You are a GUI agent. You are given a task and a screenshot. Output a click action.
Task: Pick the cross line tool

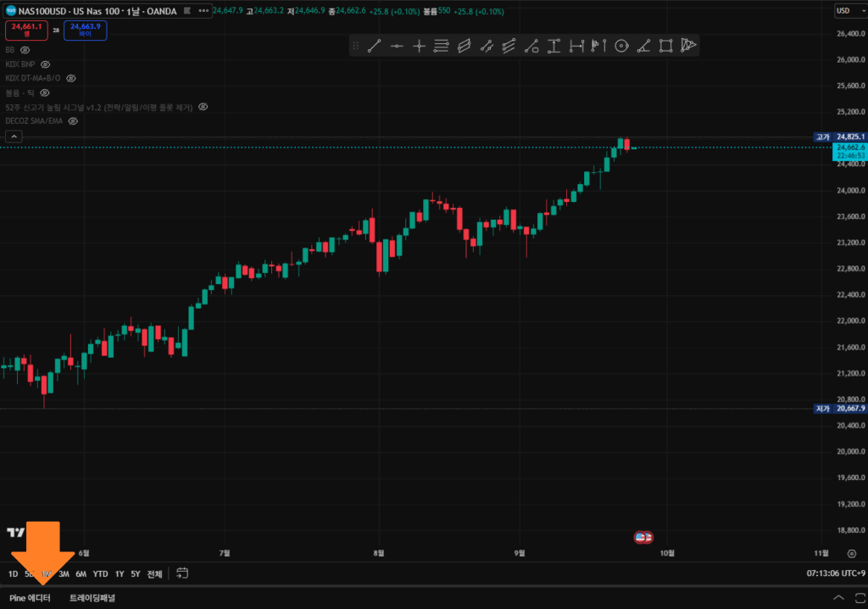click(x=419, y=46)
